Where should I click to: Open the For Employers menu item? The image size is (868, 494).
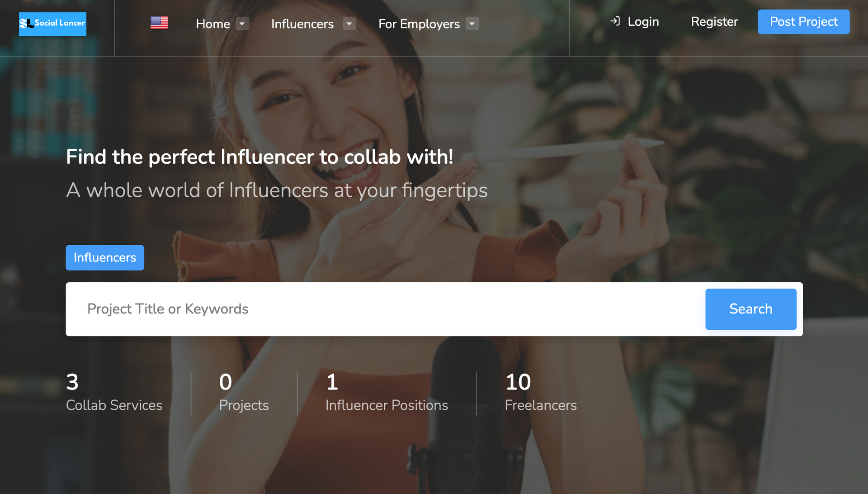[419, 24]
